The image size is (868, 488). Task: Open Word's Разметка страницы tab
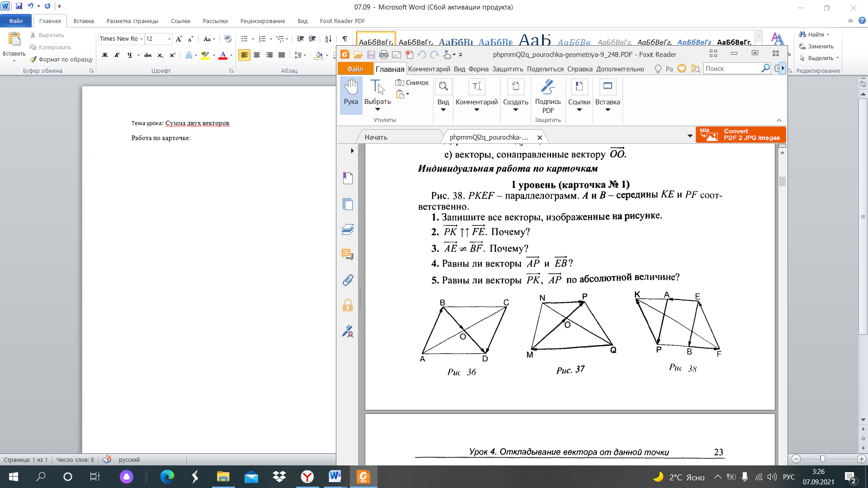[x=132, y=21]
